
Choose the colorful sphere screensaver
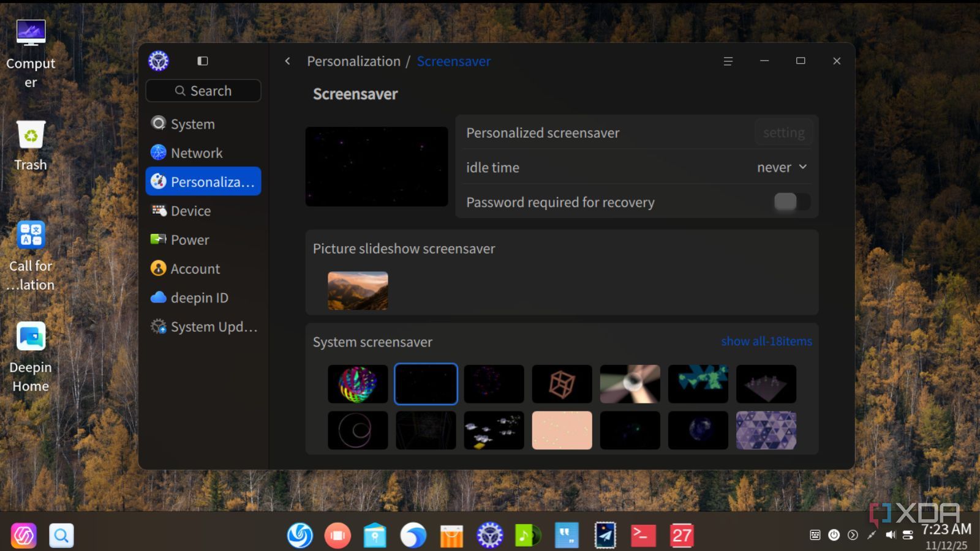[358, 384]
